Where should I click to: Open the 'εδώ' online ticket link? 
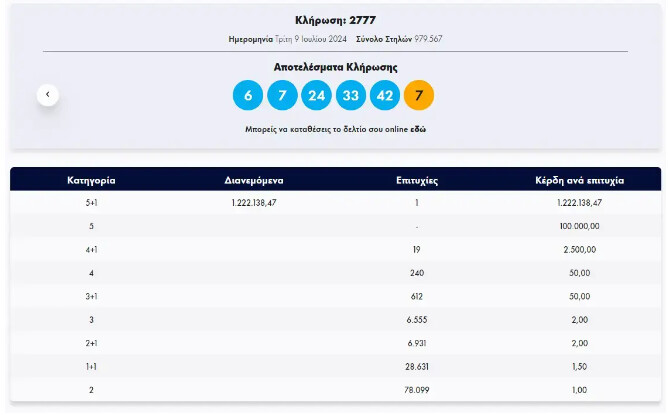tap(418, 130)
